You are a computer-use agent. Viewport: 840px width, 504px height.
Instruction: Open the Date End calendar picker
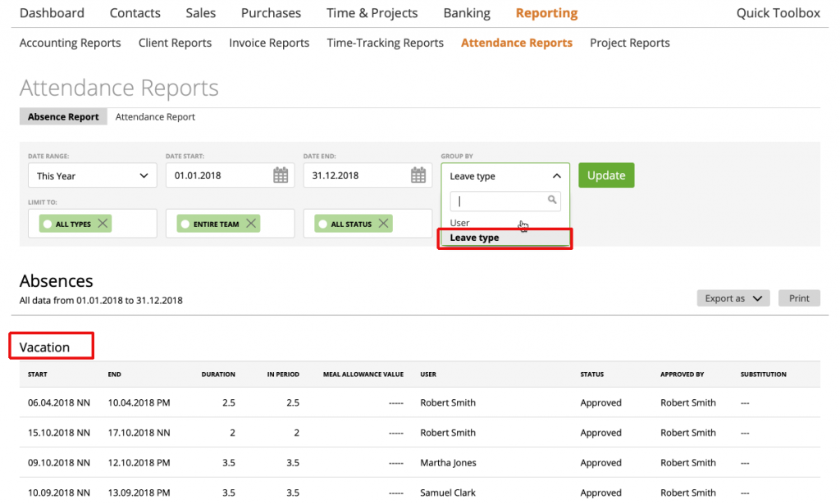point(418,175)
